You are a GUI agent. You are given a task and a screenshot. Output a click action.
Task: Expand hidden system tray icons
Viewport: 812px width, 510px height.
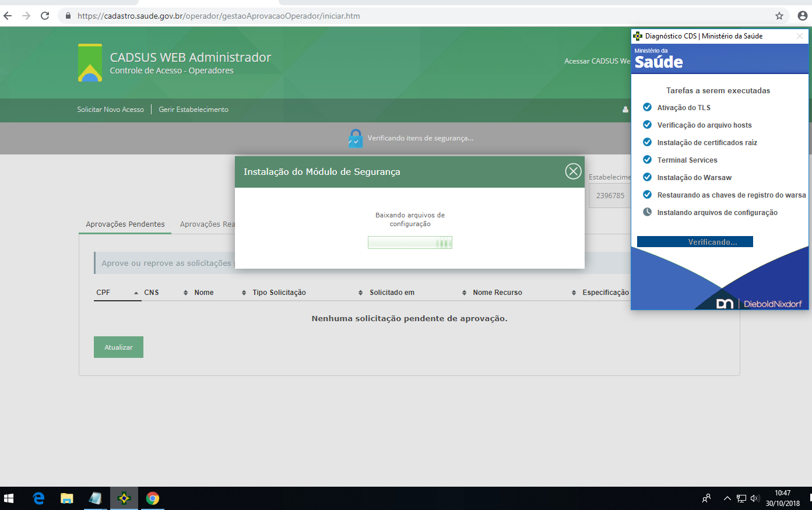click(x=727, y=498)
